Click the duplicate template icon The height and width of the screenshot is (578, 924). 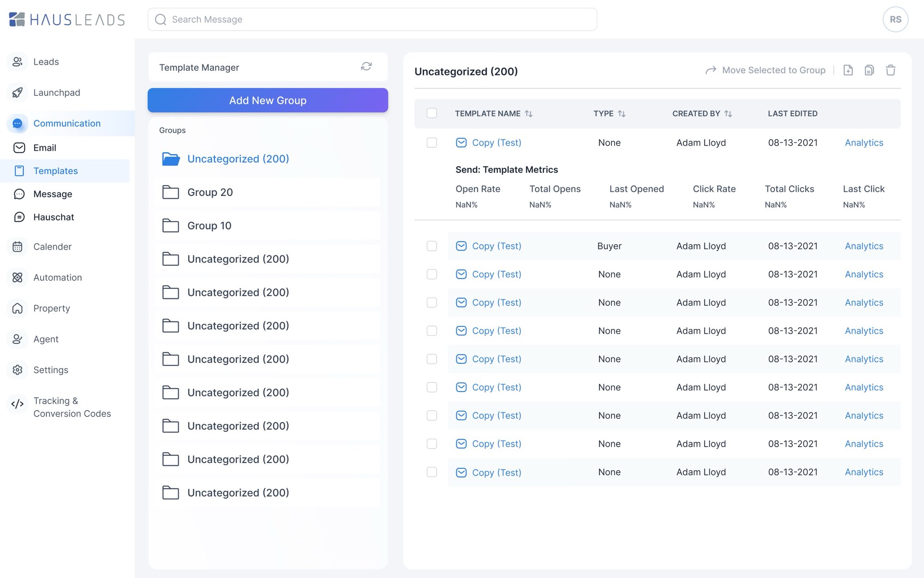tap(869, 70)
